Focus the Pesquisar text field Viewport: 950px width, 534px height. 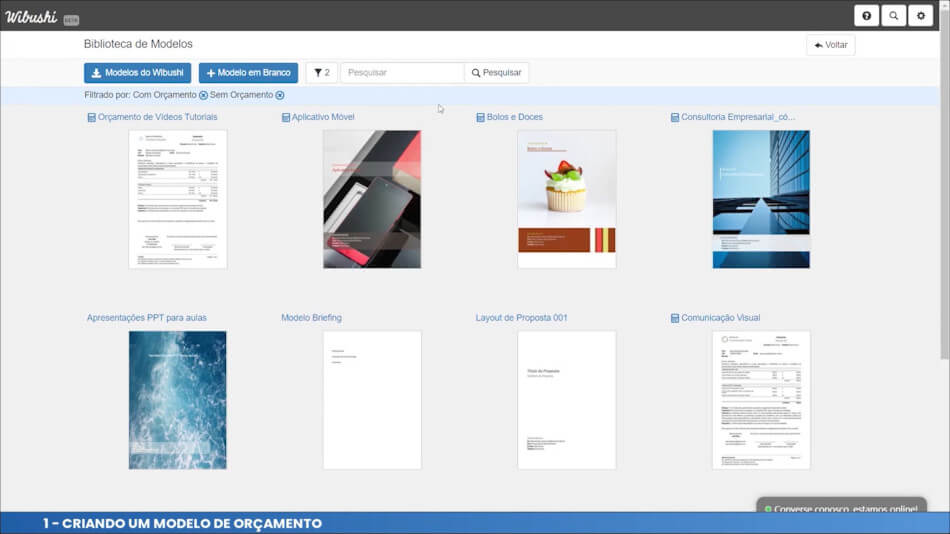pyautogui.click(x=402, y=73)
